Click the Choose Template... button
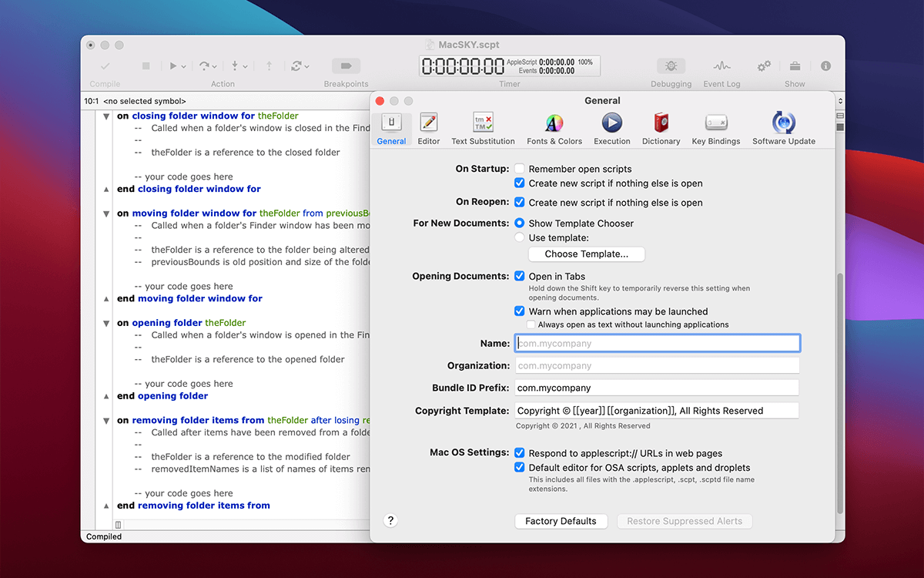The height and width of the screenshot is (578, 924). coord(587,254)
